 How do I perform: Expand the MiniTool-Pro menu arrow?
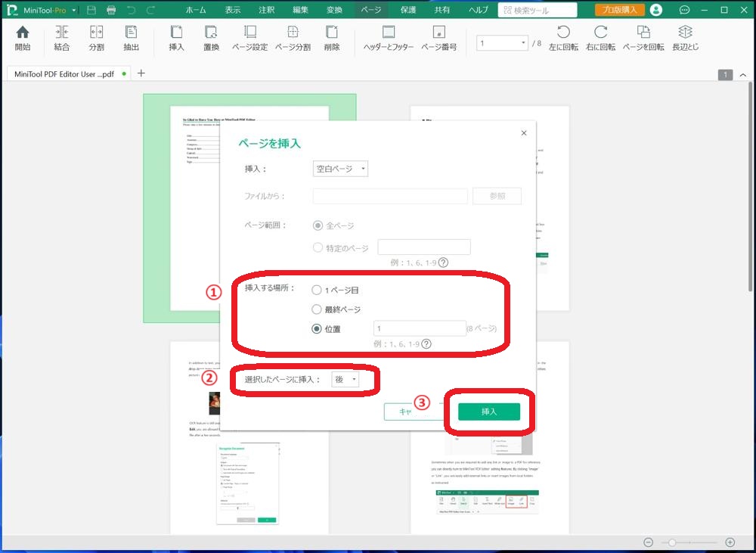coord(74,10)
